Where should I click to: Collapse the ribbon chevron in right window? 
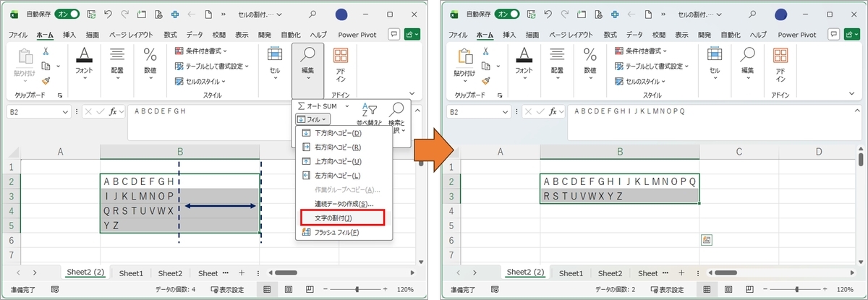853,94
